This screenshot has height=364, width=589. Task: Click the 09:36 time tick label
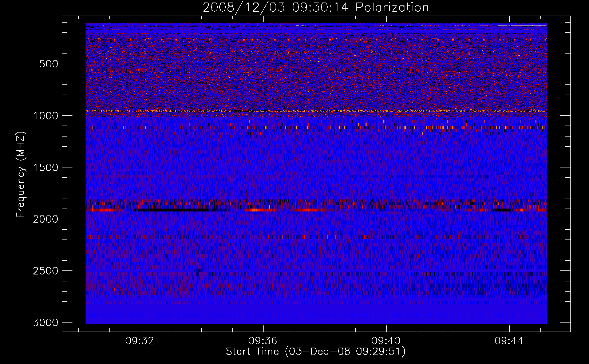pyautogui.click(x=263, y=341)
